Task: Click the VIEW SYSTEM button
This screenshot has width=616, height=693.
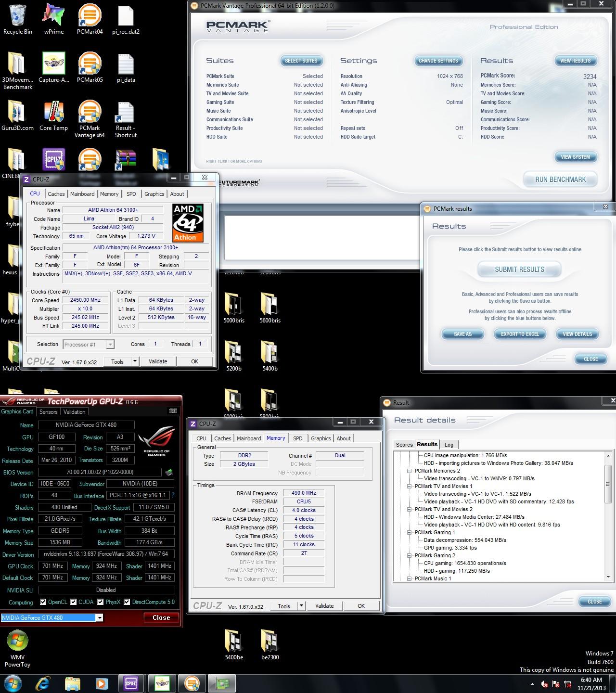Action: click(575, 157)
